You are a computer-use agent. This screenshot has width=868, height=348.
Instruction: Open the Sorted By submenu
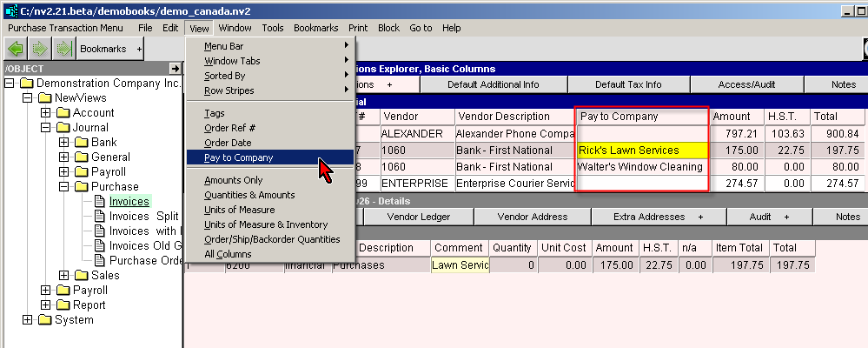tap(224, 76)
